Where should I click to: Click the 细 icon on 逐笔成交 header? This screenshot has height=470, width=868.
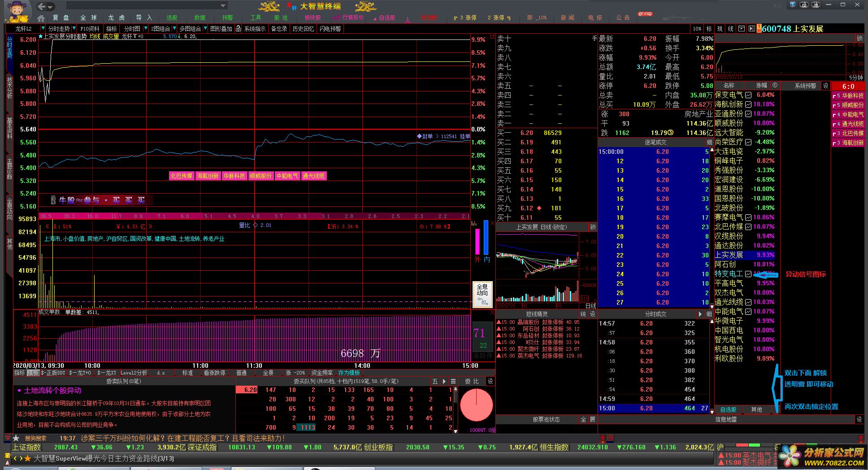[x=709, y=142]
